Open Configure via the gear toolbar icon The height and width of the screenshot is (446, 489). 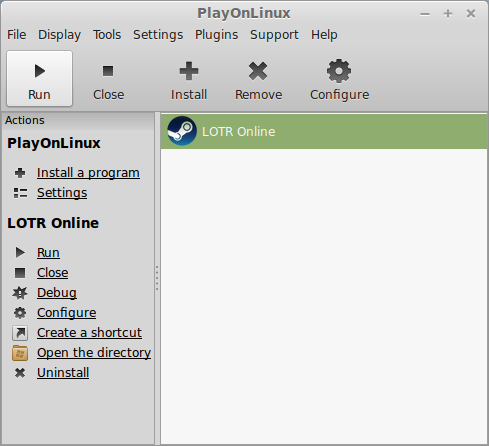point(339,71)
